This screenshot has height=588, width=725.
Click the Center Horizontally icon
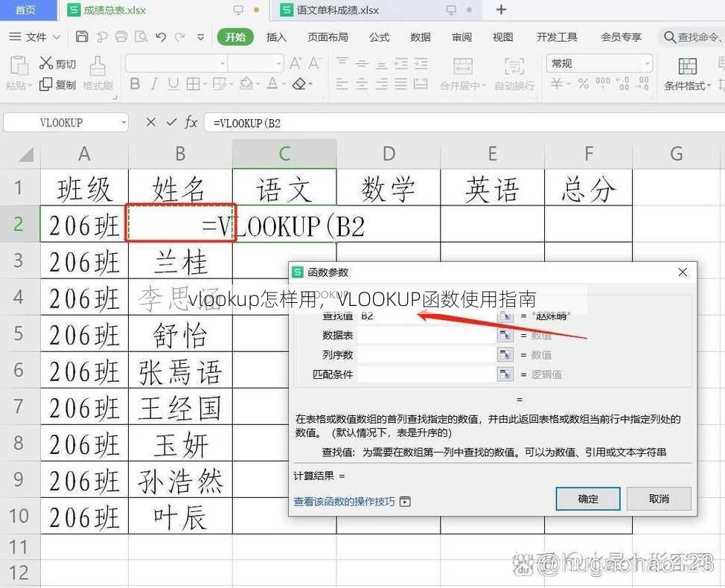(362, 84)
